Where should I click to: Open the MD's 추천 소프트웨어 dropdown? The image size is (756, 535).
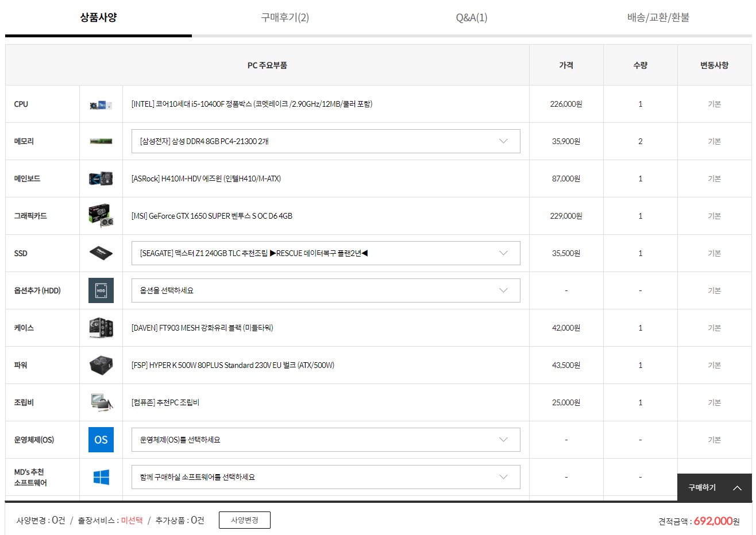tap(326, 477)
